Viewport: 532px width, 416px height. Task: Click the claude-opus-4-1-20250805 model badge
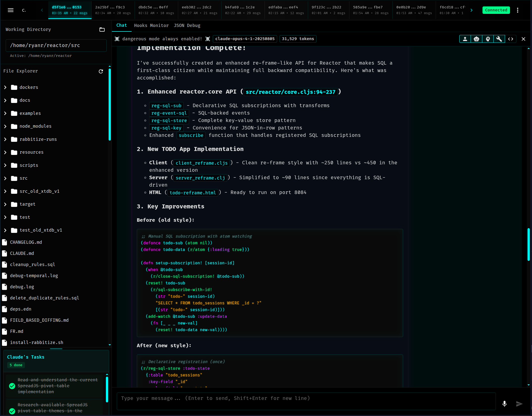pyautogui.click(x=245, y=39)
